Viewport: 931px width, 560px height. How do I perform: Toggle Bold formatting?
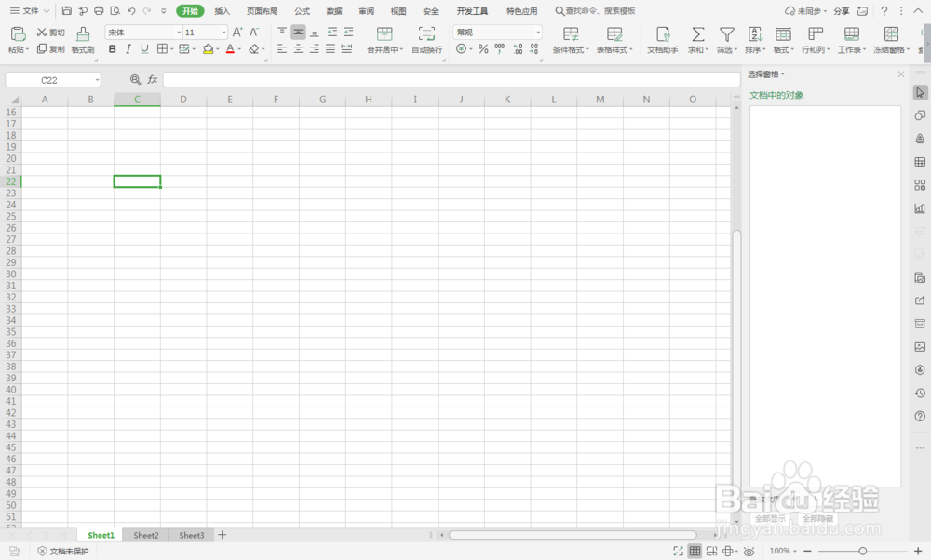click(113, 49)
